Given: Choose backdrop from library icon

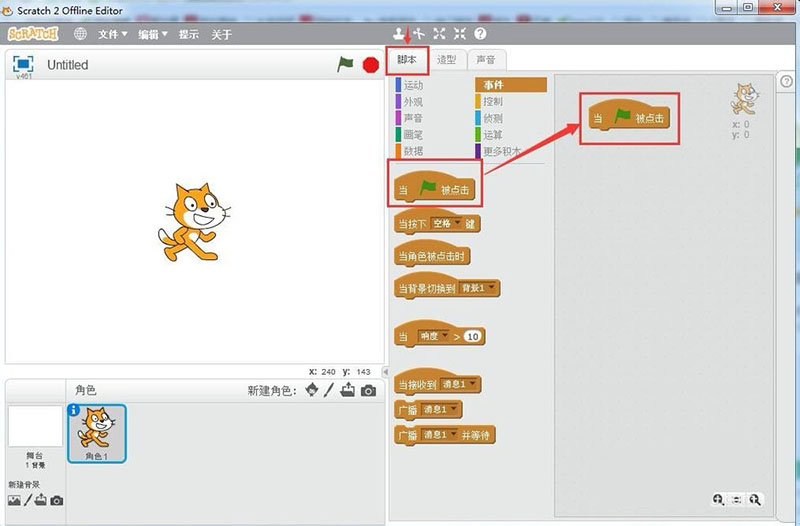Looking at the screenshot, I should [x=14, y=500].
